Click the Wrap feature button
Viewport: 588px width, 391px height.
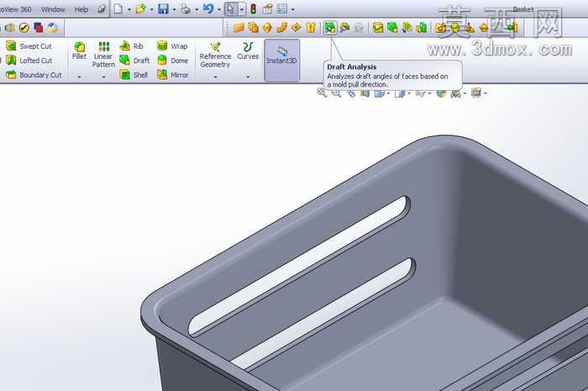[172, 46]
